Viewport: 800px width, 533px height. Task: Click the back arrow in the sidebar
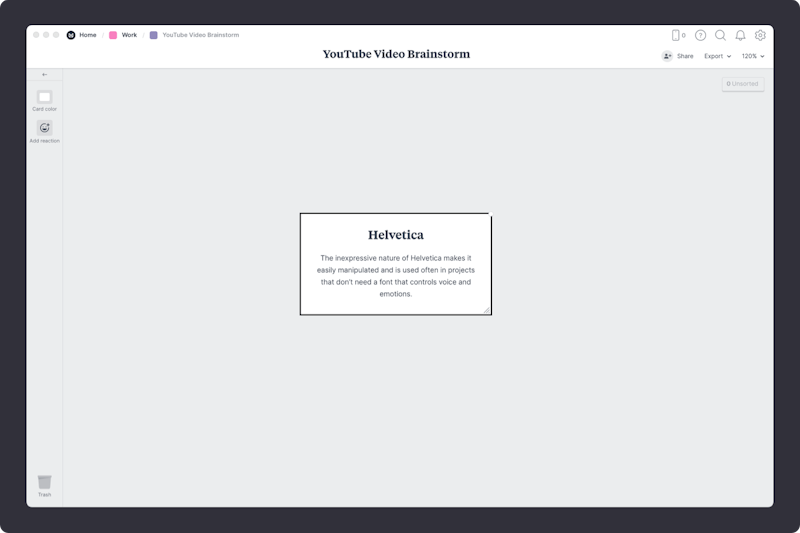[44, 75]
